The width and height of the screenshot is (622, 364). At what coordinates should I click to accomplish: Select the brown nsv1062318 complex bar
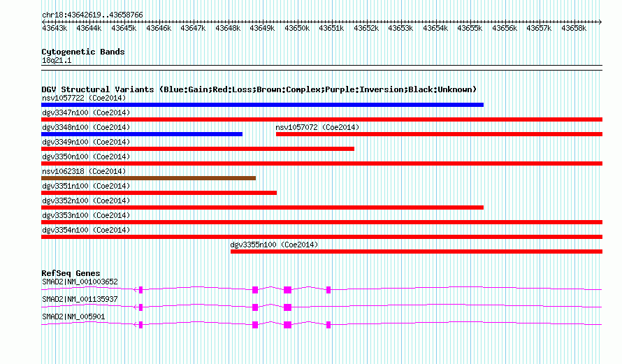click(x=148, y=178)
